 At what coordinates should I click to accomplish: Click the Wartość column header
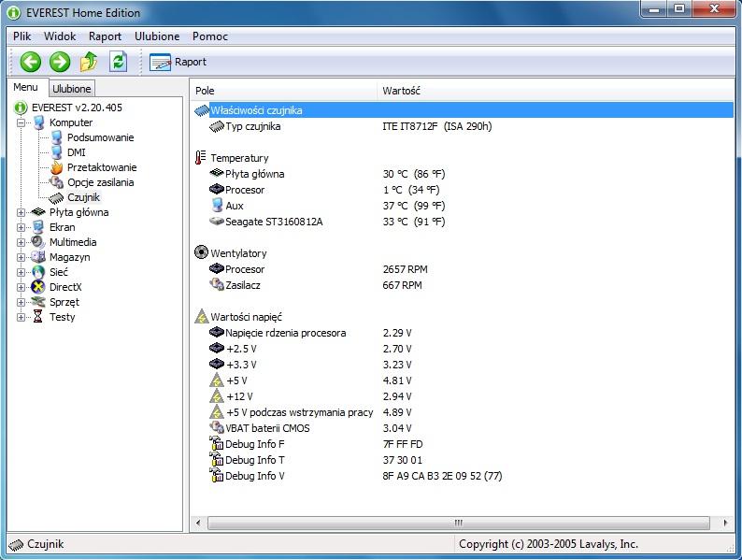tap(557, 91)
